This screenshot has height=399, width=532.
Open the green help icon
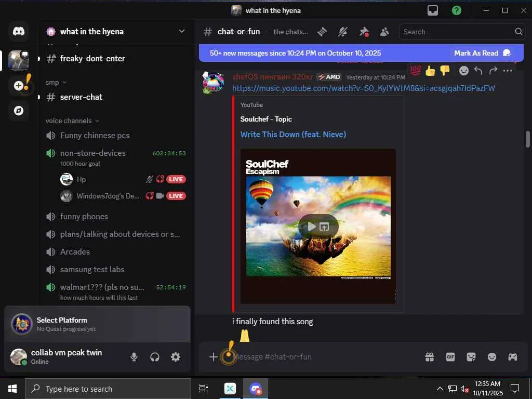(457, 10)
